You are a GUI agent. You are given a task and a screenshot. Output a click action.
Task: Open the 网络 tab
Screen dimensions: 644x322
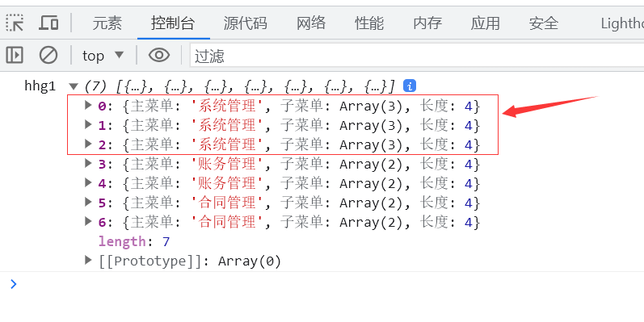pos(311,23)
